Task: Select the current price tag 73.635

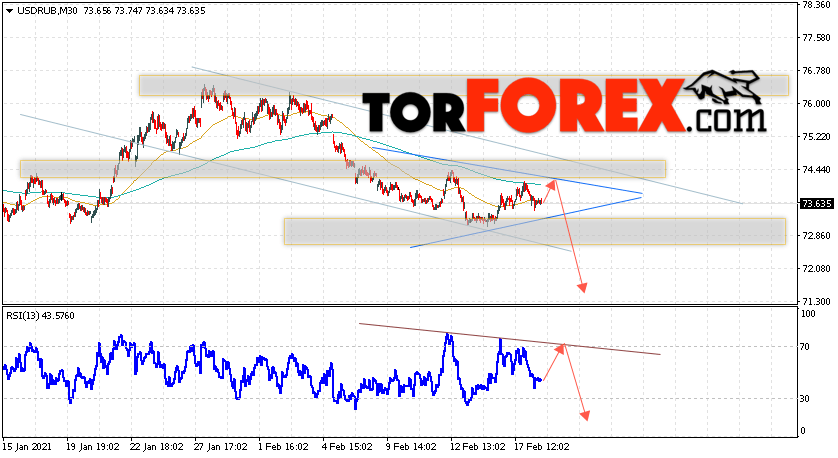Action: pyautogui.click(x=816, y=204)
